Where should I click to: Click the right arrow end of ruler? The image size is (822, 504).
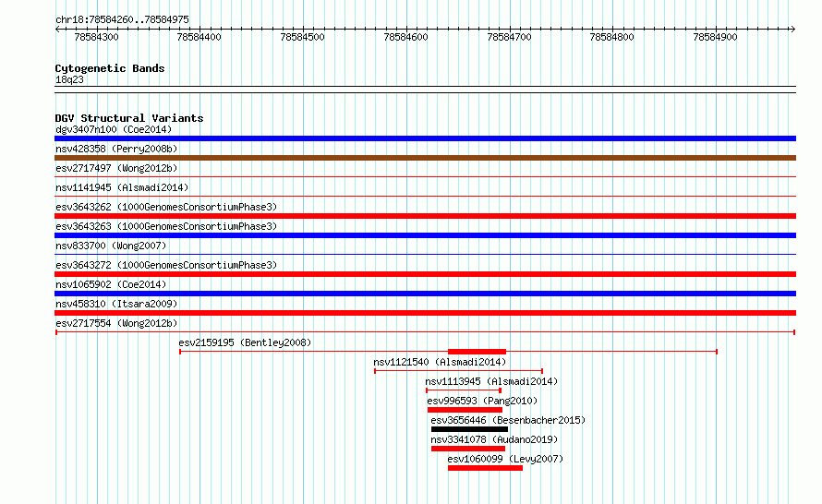click(x=792, y=29)
